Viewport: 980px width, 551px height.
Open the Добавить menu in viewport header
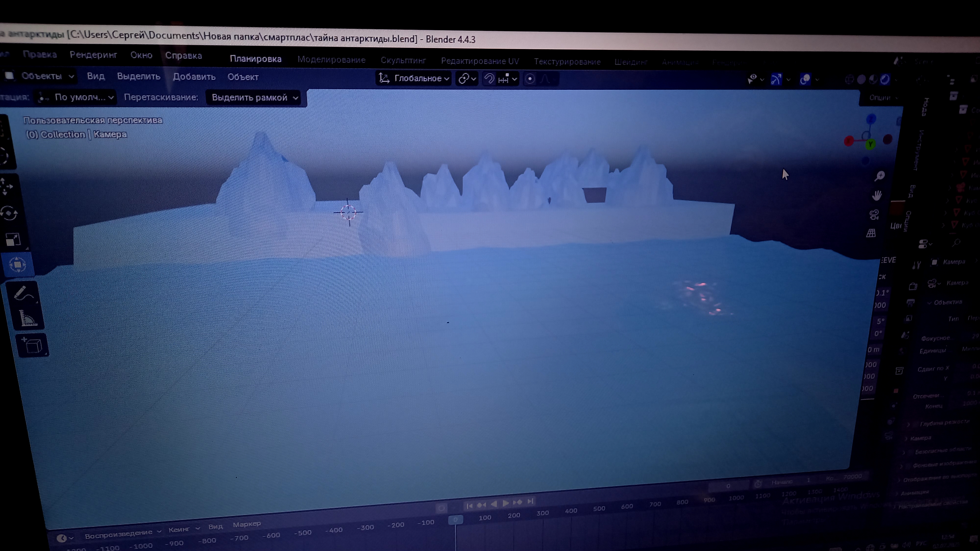[194, 77]
